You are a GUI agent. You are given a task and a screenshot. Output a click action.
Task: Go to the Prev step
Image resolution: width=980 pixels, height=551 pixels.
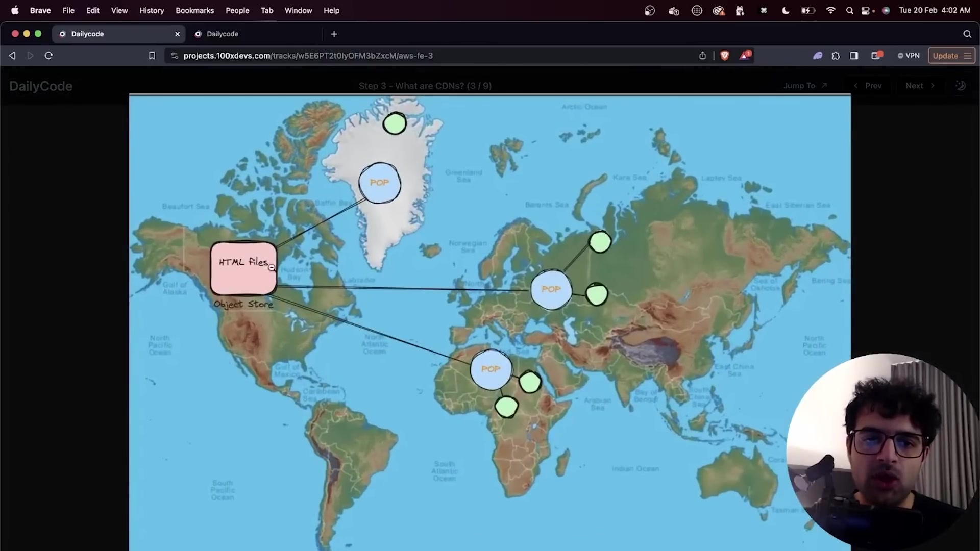coord(868,86)
